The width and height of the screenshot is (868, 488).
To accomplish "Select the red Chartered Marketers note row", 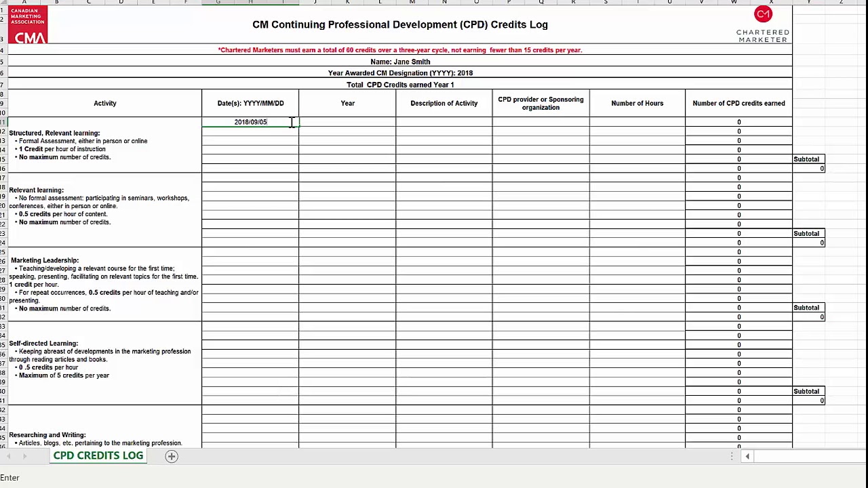I will 400,50.
